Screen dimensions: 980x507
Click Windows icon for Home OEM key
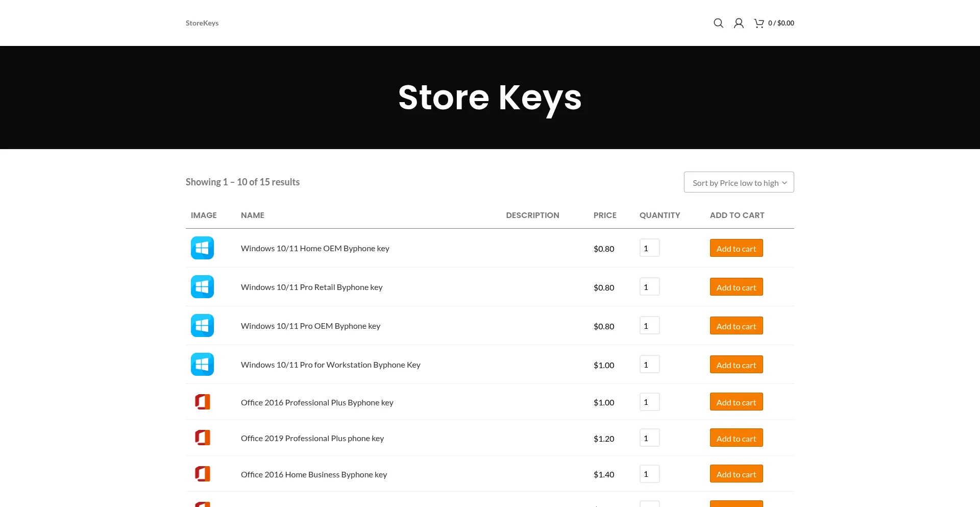point(202,248)
